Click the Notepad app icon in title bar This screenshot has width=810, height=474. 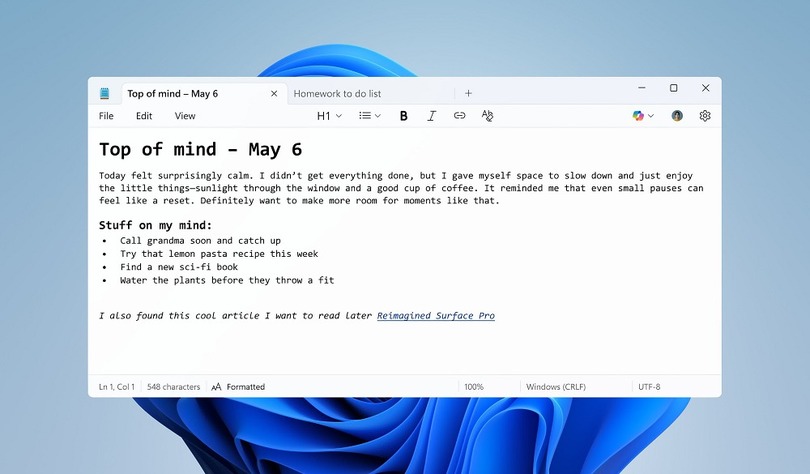point(104,93)
